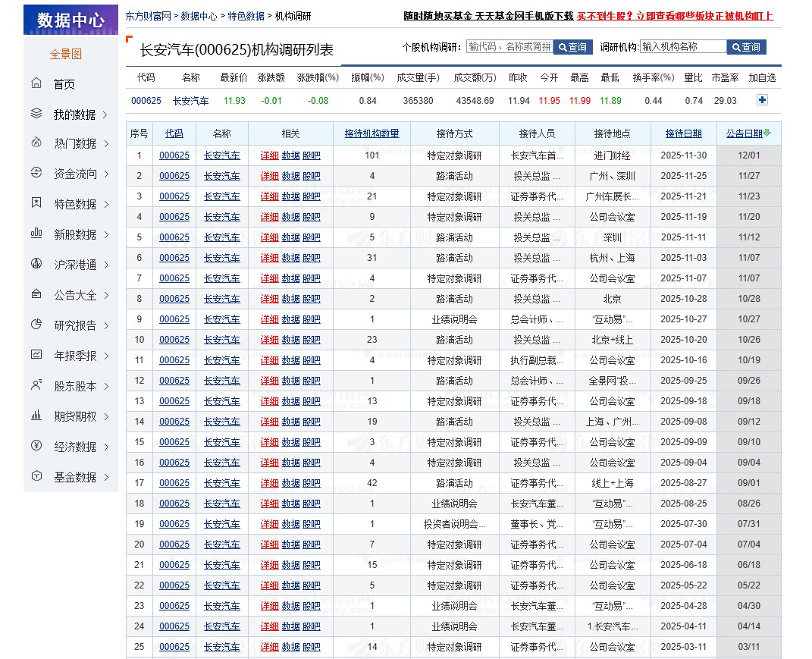The width and height of the screenshot is (812, 659).
Task: Click 数据中心 breadcrumb link
Action: coord(199,16)
